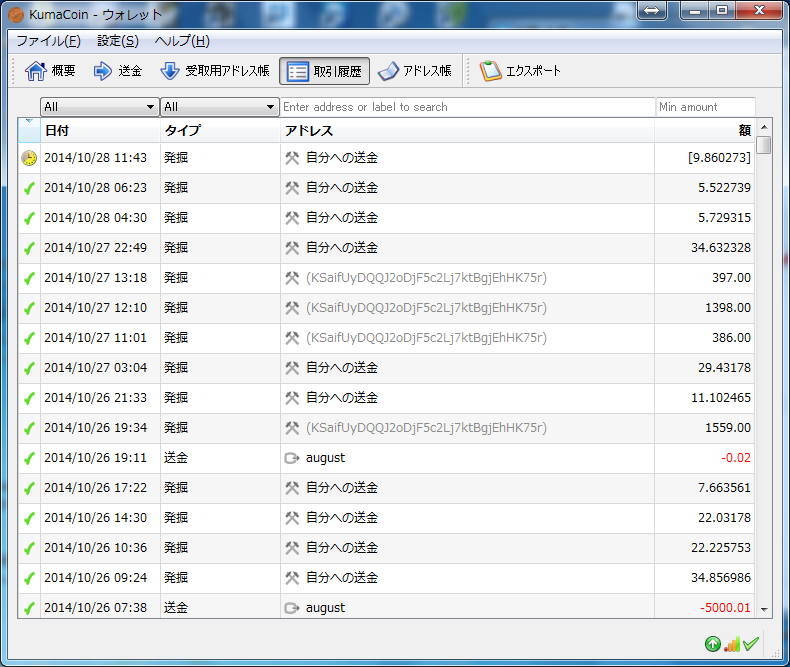Open 受取用アドレス帳 receiving addresses

215,71
